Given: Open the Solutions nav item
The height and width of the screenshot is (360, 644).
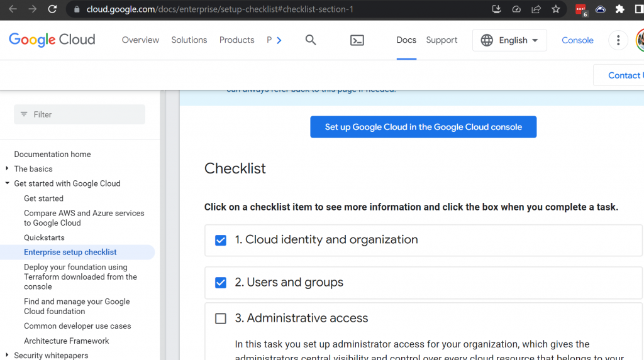Looking at the screenshot, I should [189, 40].
